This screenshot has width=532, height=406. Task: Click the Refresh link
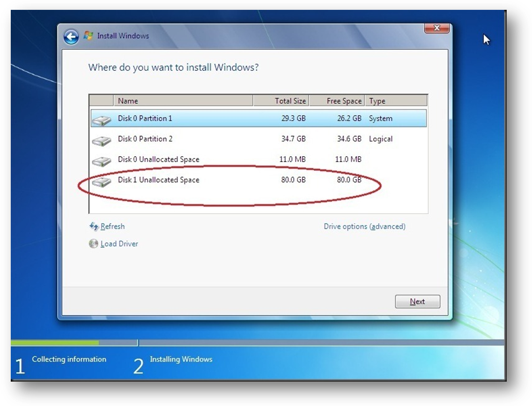[113, 226]
